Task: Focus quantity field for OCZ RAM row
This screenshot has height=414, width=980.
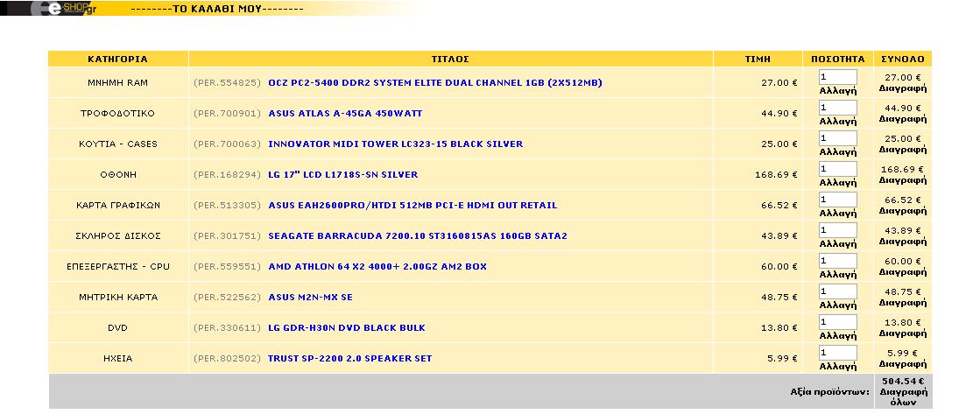Action: (x=837, y=77)
